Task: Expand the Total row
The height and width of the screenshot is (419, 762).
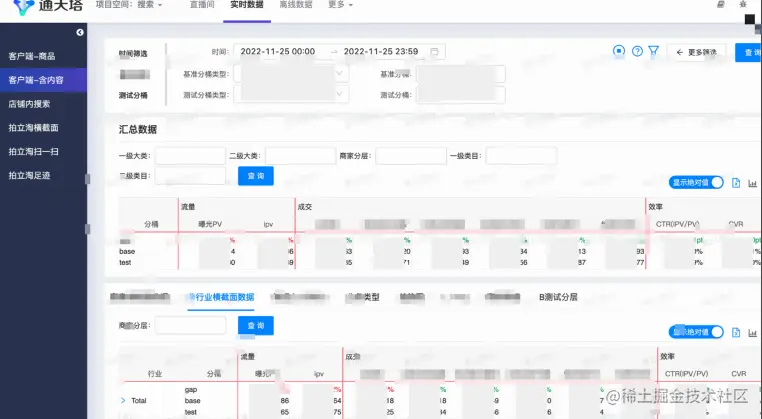Action: tap(123, 401)
